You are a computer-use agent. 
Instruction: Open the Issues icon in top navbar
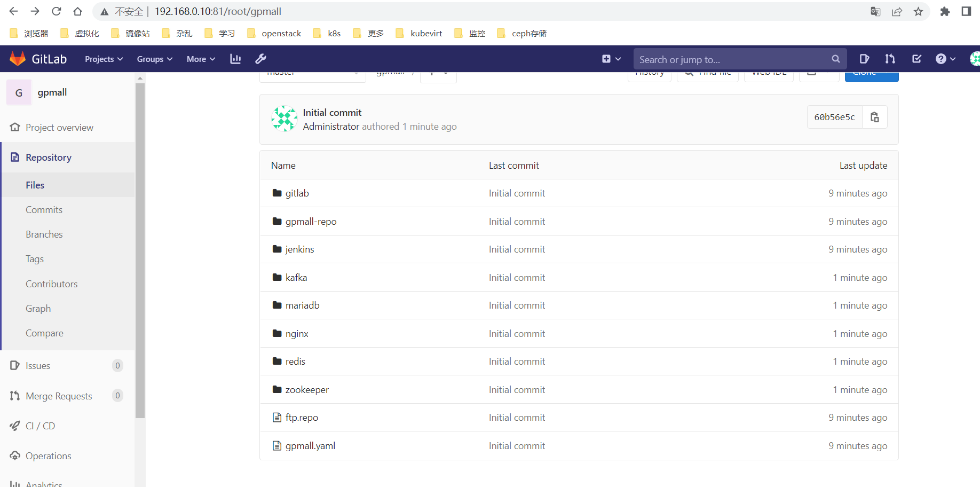coord(865,59)
